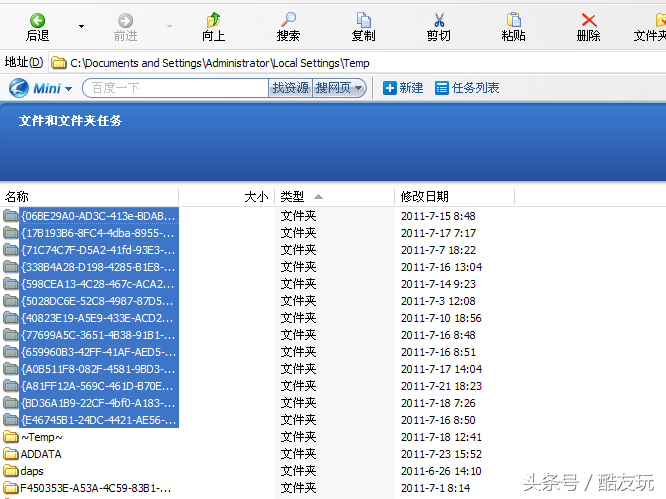Click the Cut (剪切) scissors icon
Viewport: 666px width, 499px height.
pyautogui.click(x=439, y=20)
